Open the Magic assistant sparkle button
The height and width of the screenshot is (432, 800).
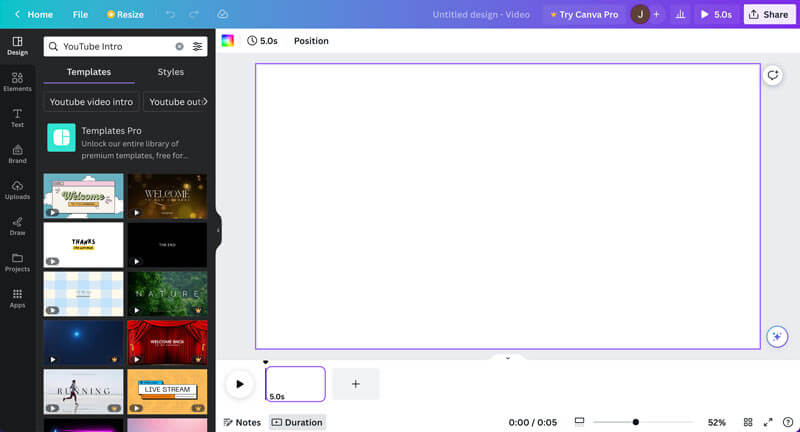coord(777,337)
